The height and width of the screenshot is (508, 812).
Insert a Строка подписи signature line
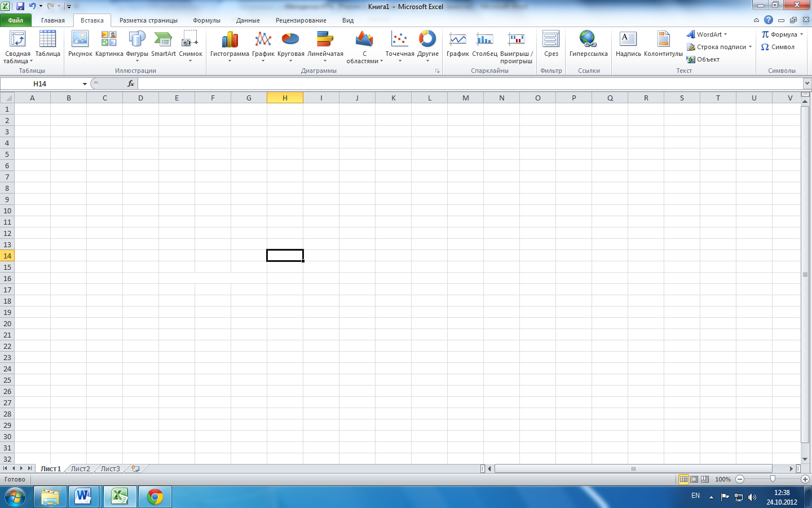click(x=720, y=47)
